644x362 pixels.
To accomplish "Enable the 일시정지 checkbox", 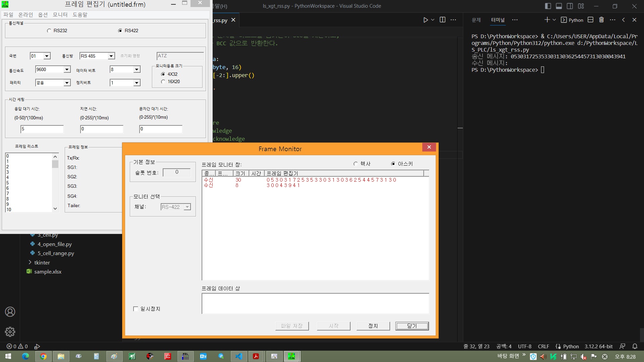I will (x=136, y=309).
